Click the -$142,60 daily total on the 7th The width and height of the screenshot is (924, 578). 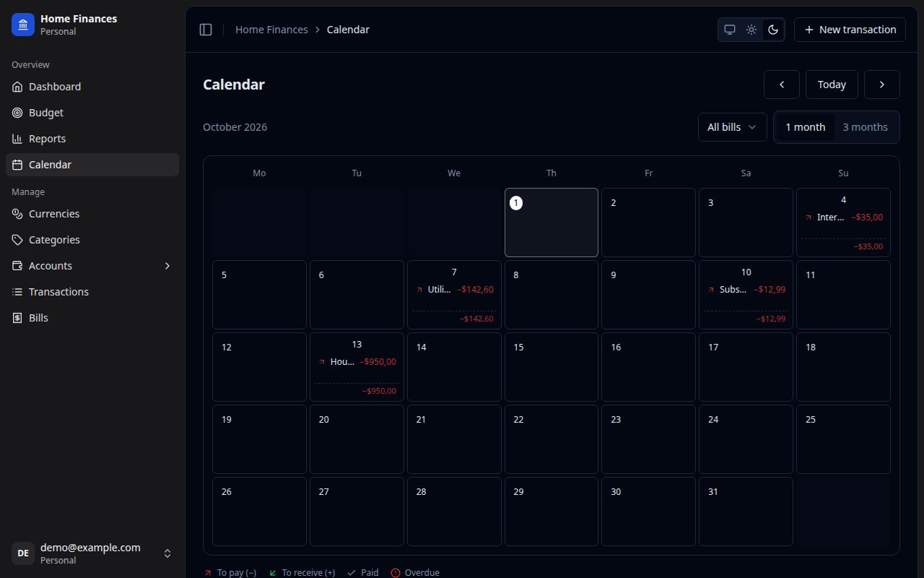[x=476, y=319]
